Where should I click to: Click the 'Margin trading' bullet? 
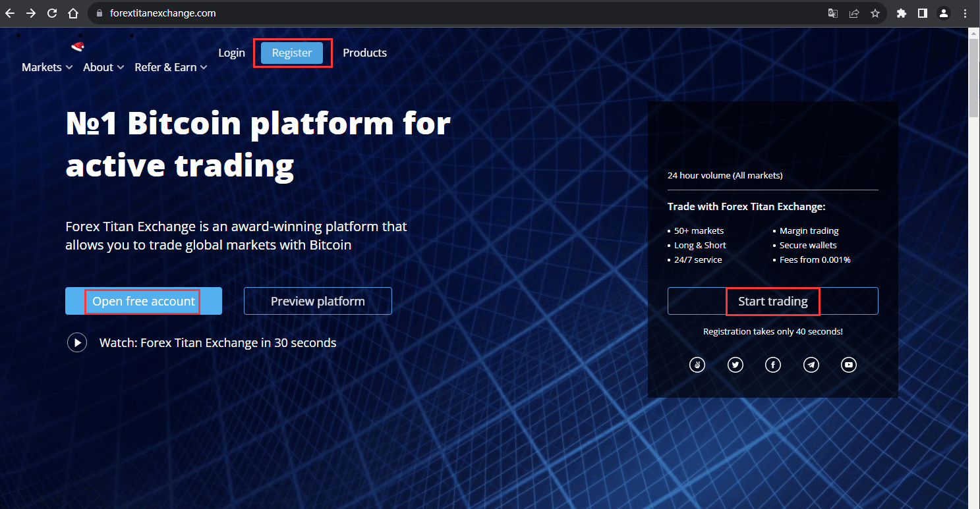point(809,231)
